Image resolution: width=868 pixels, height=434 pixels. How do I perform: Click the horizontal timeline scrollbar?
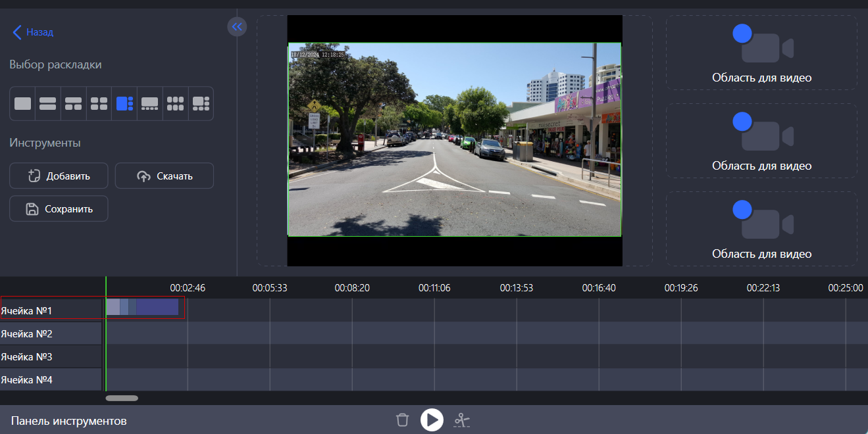122,398
